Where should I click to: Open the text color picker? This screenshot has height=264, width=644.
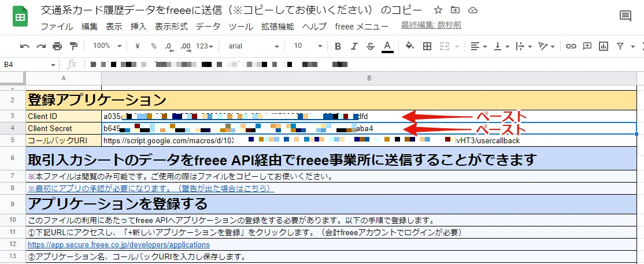tap(387, 46)
